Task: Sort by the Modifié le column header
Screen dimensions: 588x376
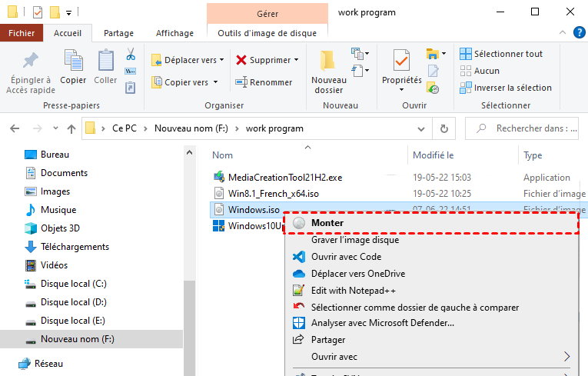Action: click(434, 155)
